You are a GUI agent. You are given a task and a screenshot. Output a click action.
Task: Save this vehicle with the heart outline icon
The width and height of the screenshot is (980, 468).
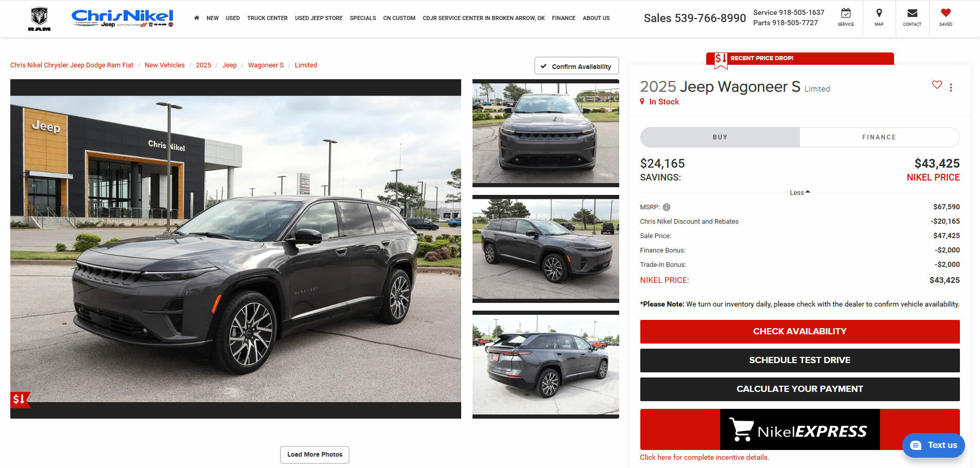pyautogui.click(x=937, y=85)
